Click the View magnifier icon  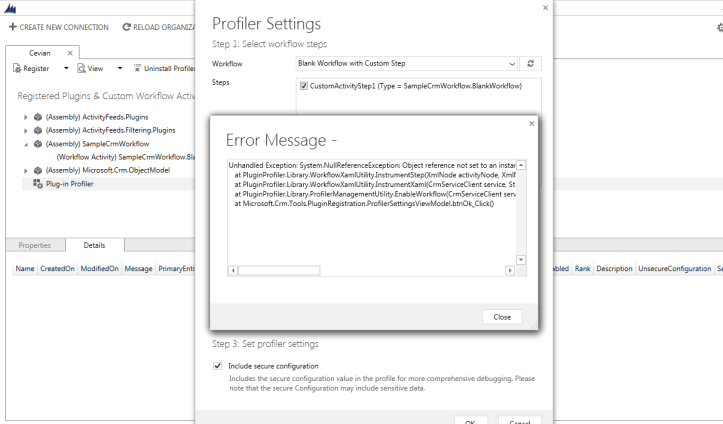pyautogui.click(x=82, y=68)
